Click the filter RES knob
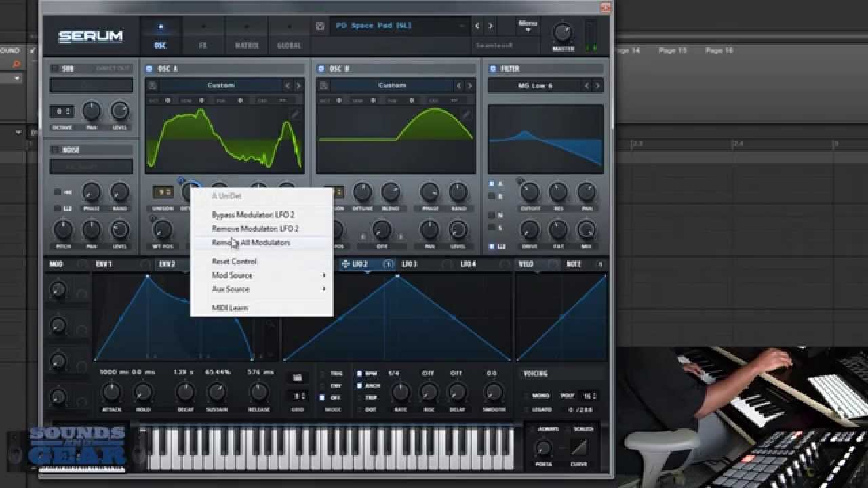Viewport: 868px width, 488px height. pyautogui.click(x=558, y=192)
